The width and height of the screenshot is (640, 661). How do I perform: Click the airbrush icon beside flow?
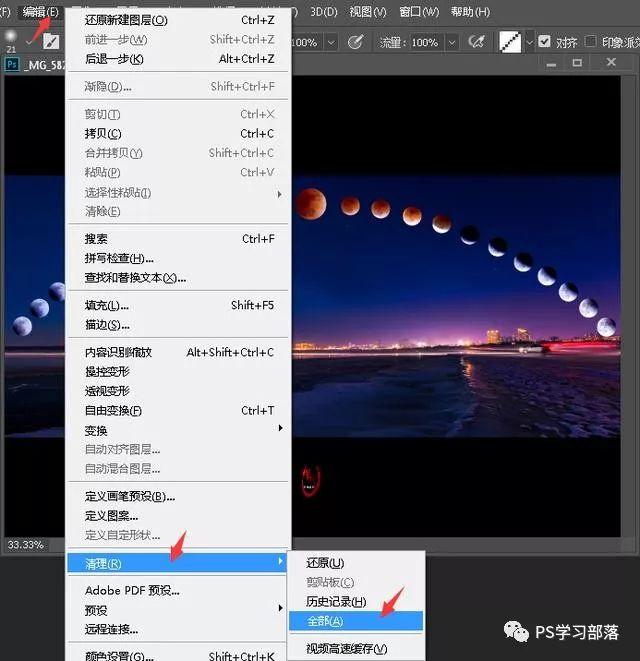pos(476,42)
